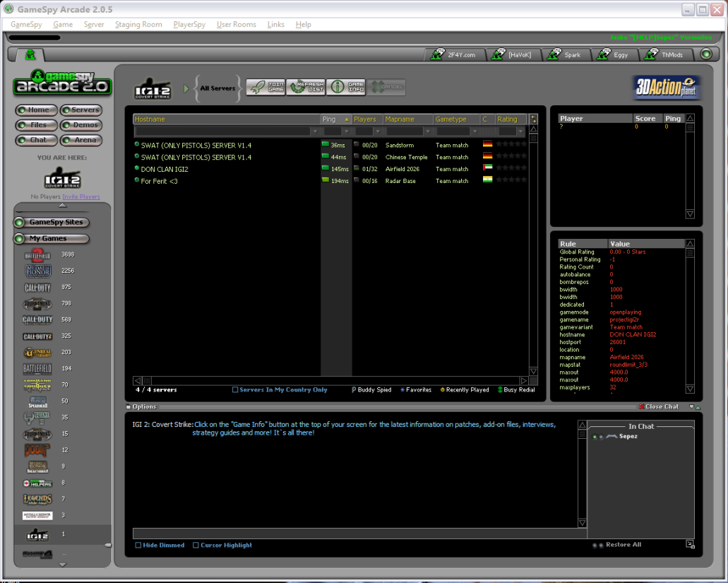The image size is (728, 583).
Task: Open the column chooser icon beside Rating
Action: pos(533,119)
